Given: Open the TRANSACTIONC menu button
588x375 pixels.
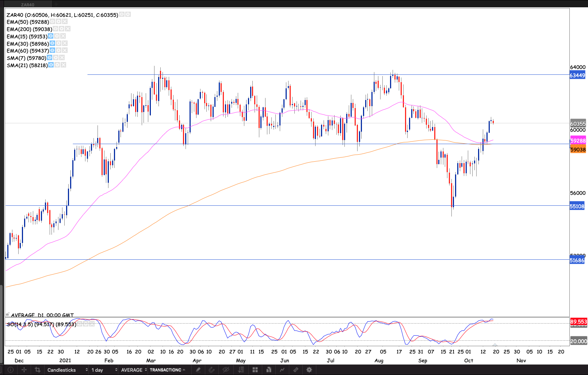Looking at the screenshot, I should point(167,370).
